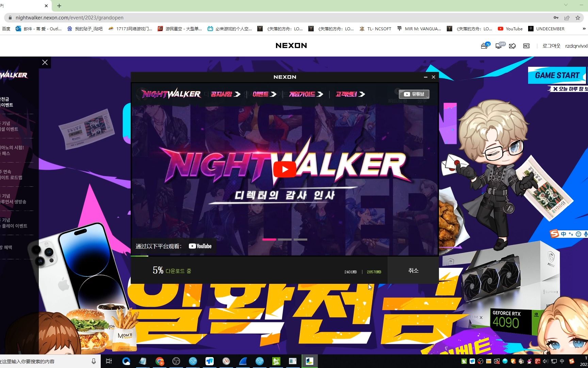Click the Sogou S tray icon
588x368 pixels.
[x=572, y=361]
